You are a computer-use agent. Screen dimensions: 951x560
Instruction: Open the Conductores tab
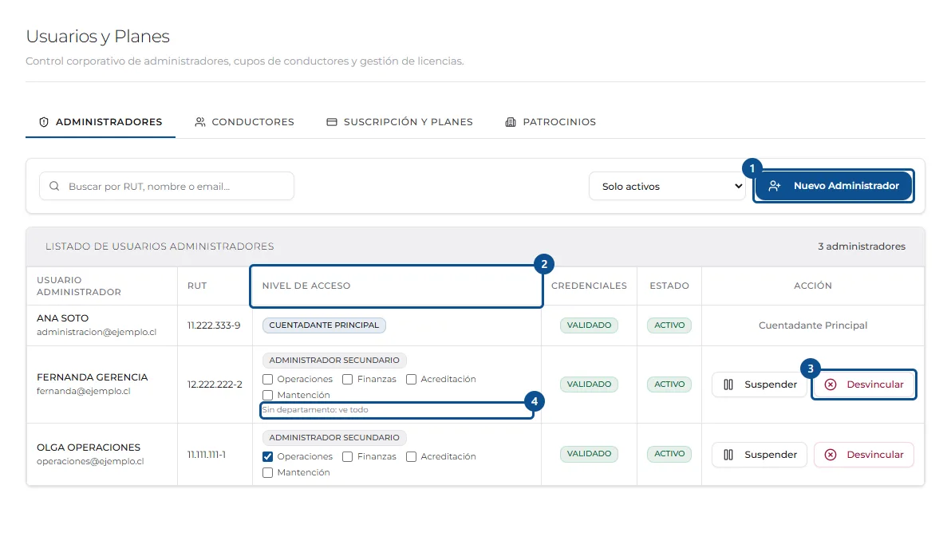[244, 122]
